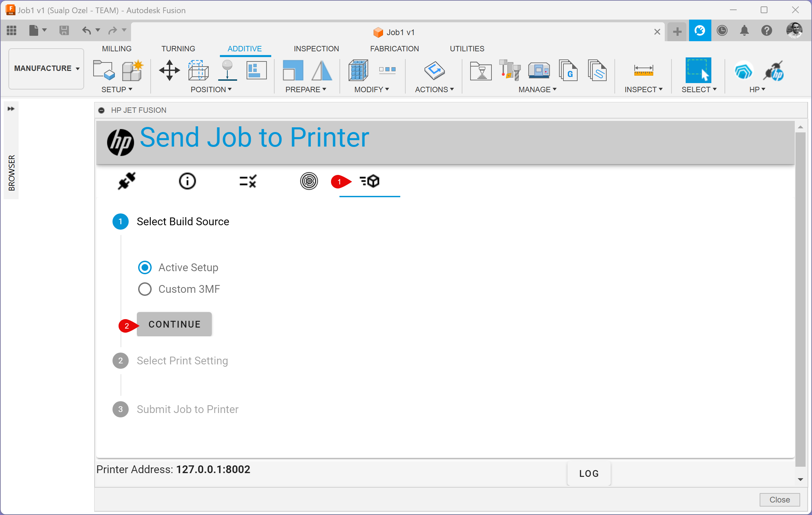Switch to the FABRICATION tab
The width and height of the screenshot is (812, 515).
pyautogui.click(x=394, y=49)
